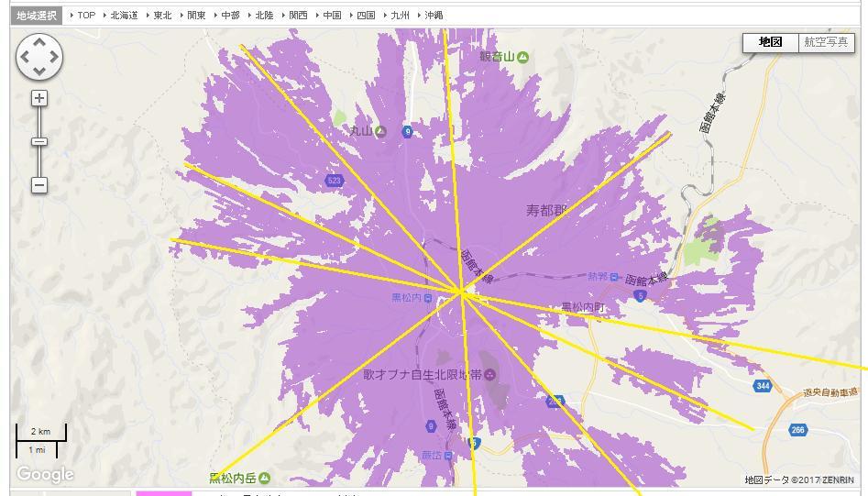Click the pan left arrow on map control

(25, 57)
